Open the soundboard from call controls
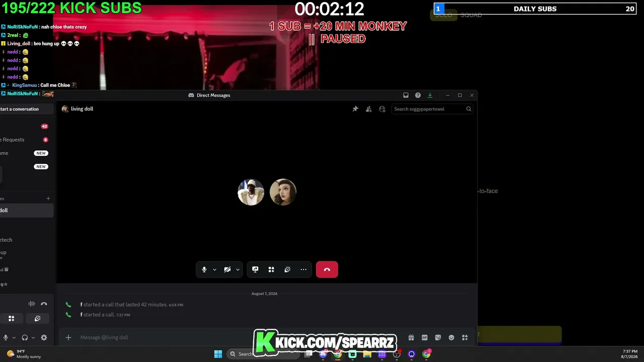The image size is (644, 362). (x=287, y=269)
